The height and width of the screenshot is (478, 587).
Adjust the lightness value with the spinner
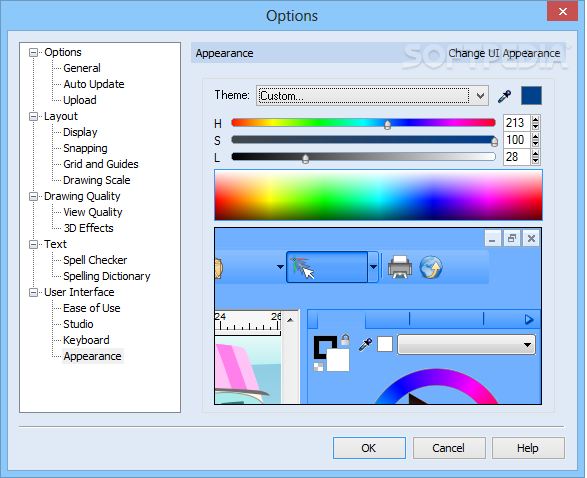[x=535, y=157]
